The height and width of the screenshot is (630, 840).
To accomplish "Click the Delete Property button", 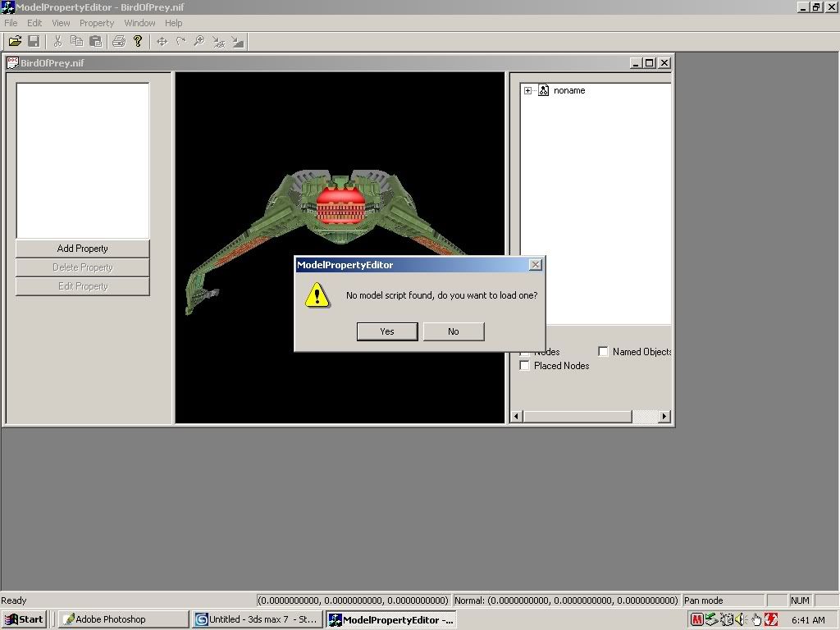I will (83, 267).
